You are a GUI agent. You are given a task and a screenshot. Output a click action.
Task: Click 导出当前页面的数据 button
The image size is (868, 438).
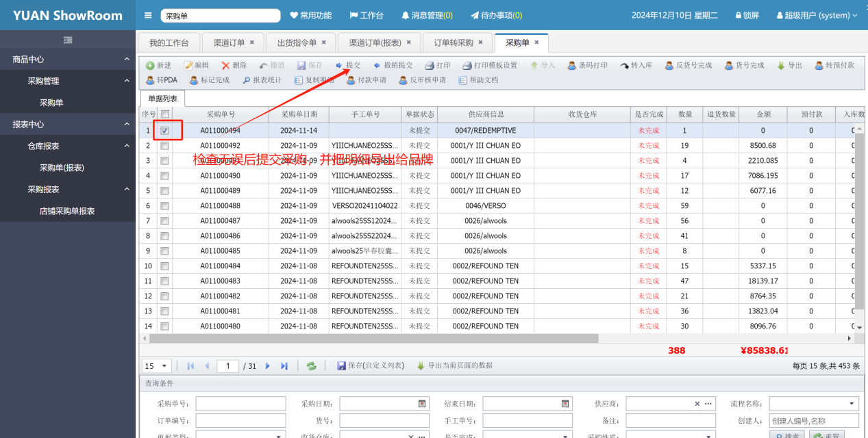point(455,366)
